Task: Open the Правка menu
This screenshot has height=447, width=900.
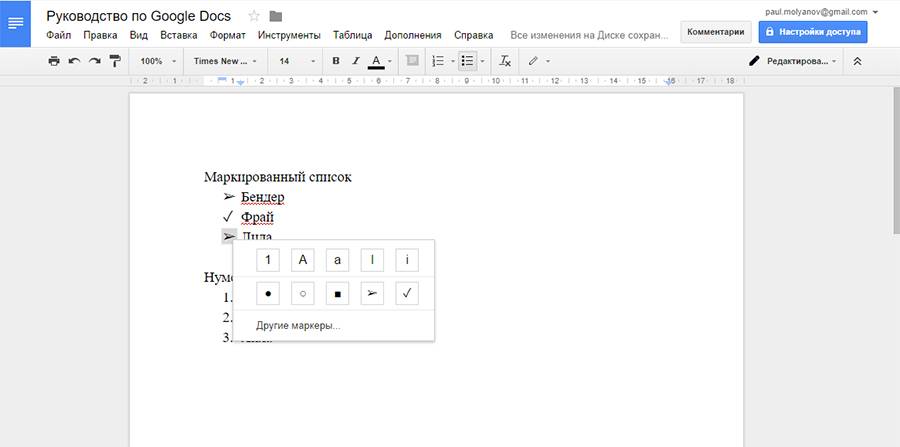Action: coord(100,35)
